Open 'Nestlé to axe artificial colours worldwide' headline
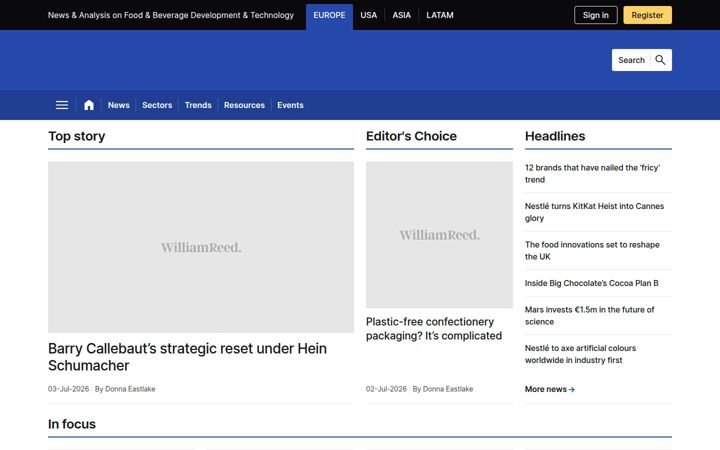Viewport: 720px width, 450px height. [580, 354]
